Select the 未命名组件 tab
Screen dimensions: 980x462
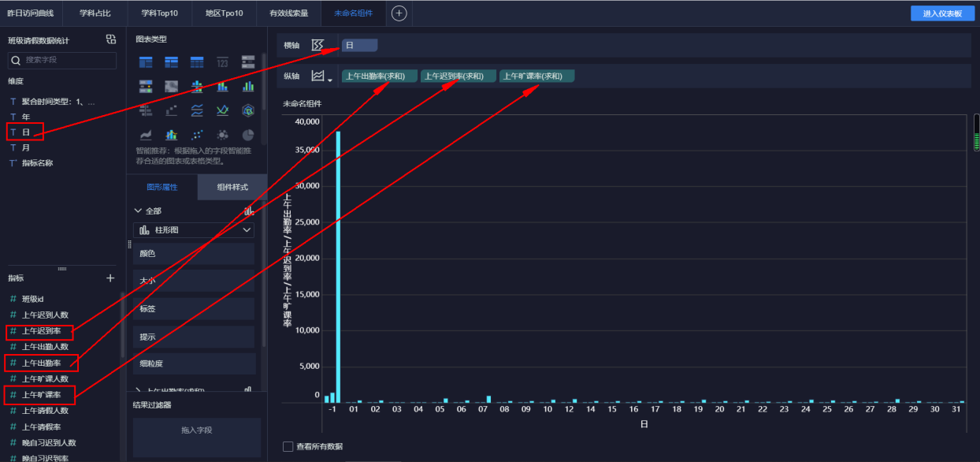353,13
